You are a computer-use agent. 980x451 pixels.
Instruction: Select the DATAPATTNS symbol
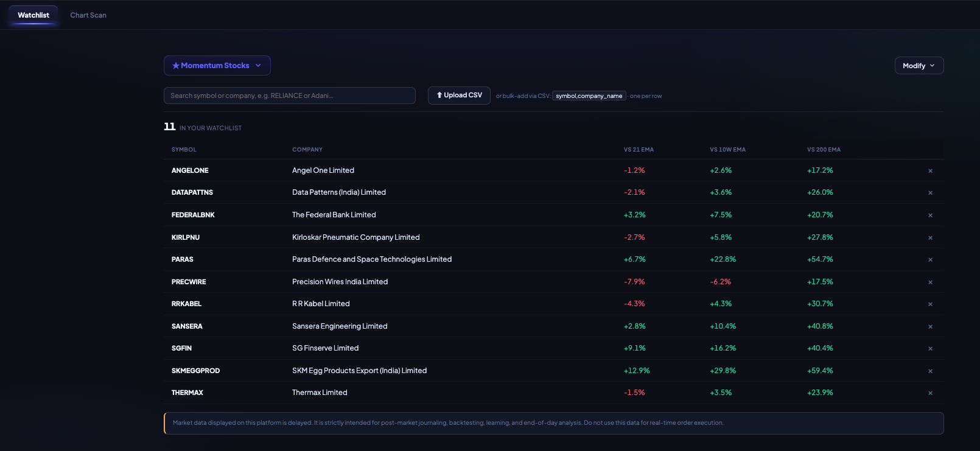pos(192,192)
